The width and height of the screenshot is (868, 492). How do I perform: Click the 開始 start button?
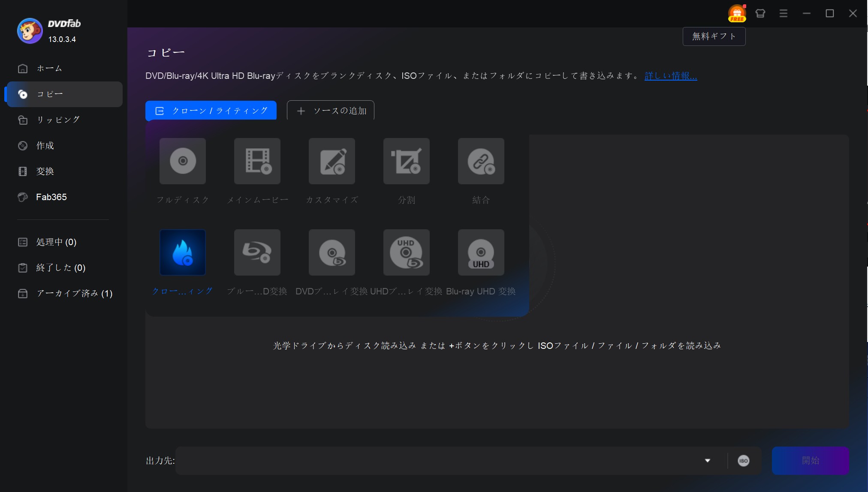pyautogui.click(x=811, y=461)
